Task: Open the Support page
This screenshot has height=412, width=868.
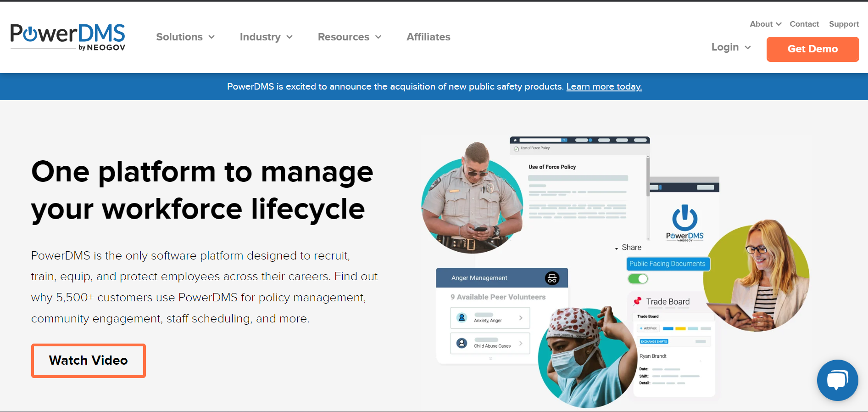Action: click(x=844, y=24)
